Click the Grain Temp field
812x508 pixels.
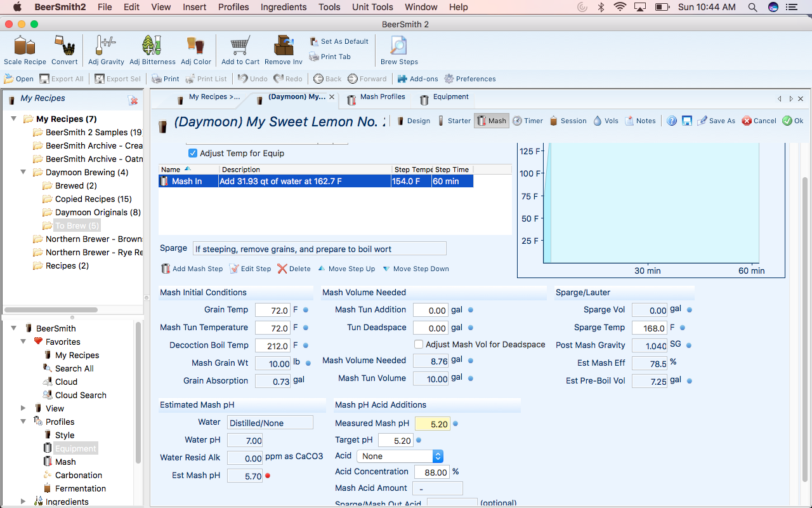click(273, 310)
